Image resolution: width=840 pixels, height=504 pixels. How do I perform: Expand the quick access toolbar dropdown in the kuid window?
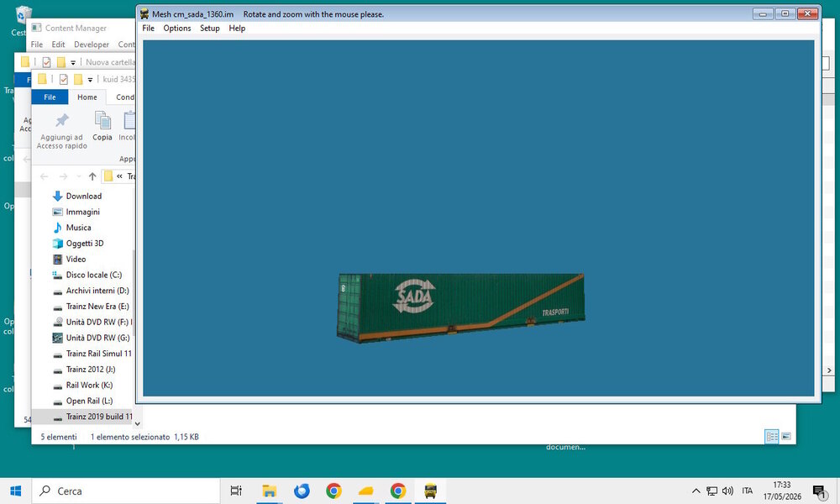(90, 80)
